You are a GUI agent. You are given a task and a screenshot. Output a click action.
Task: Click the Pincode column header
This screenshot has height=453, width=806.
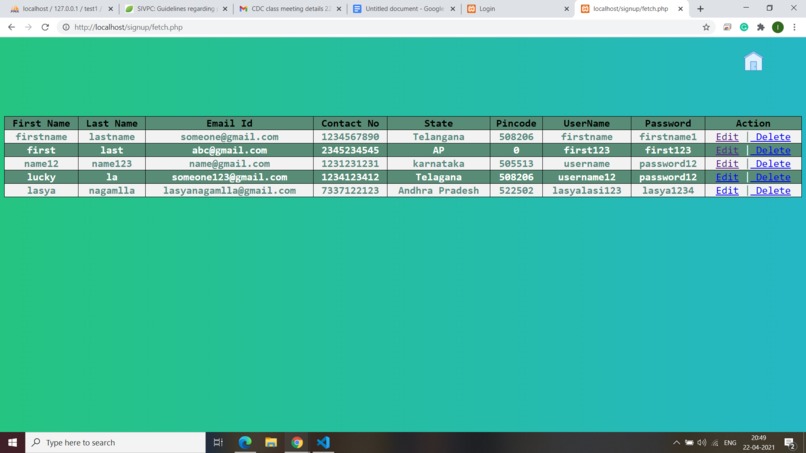pyautogui.click(x=516, y=123)
